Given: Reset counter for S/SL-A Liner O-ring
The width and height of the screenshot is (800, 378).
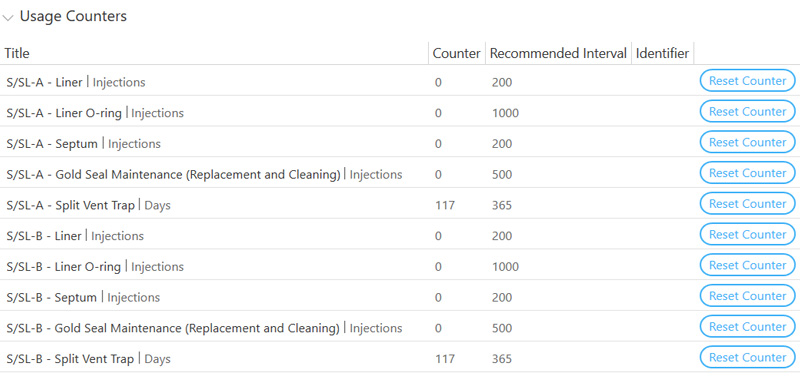Looking at the screenshot, I should 747,112.
